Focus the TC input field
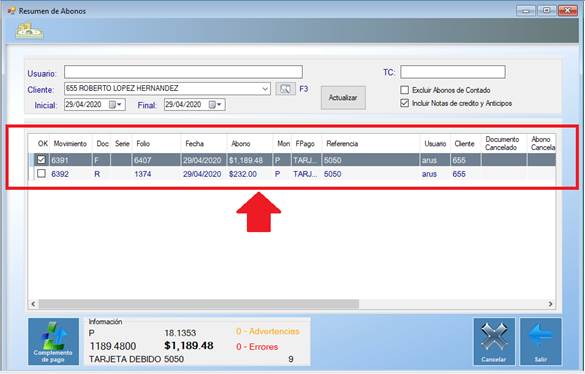The width and height of the screenshot is (585, 374). tap(453, 72)
